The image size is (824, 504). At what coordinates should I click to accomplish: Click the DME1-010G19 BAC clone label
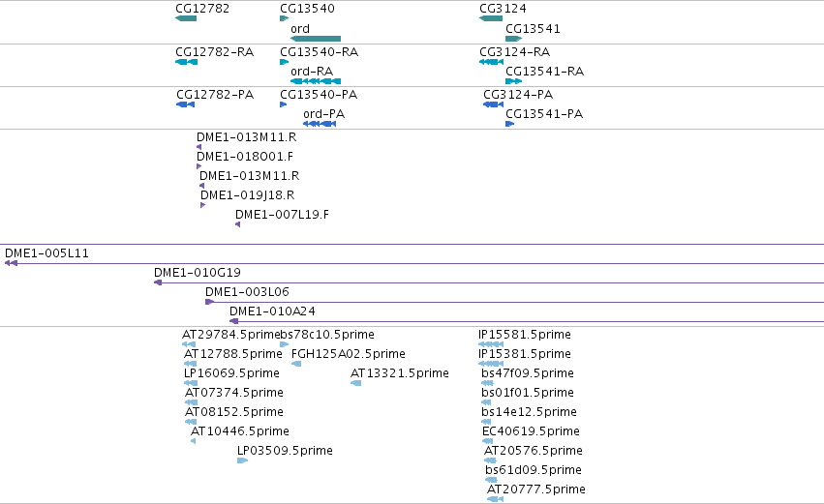pyautogui.click(x=198, y=273)
